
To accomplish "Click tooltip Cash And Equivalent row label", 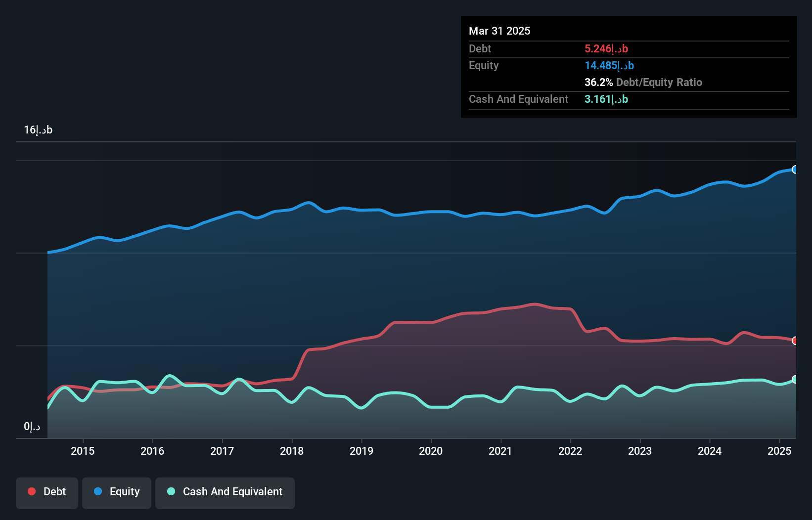I will coord(519,99).
